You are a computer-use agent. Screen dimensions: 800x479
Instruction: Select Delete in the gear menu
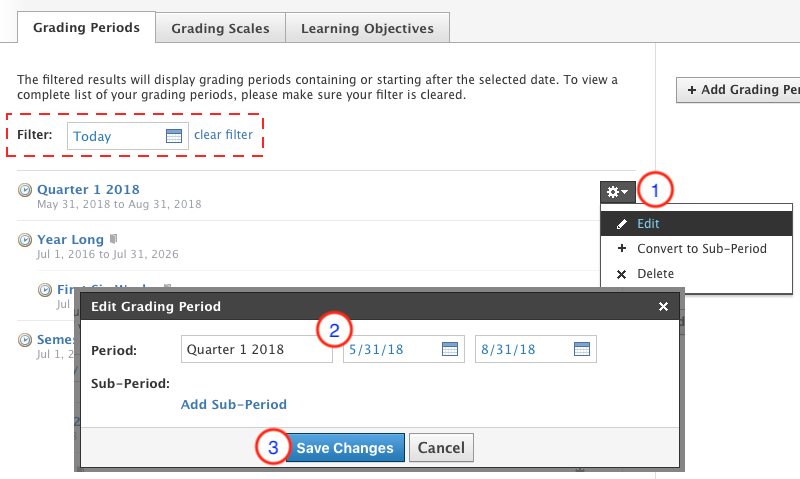tap(655, 274)
